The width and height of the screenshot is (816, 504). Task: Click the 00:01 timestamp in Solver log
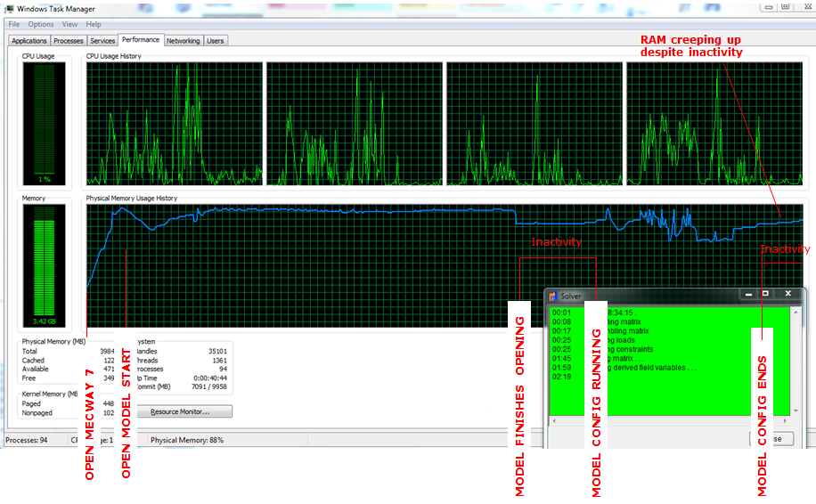pyautogui.click(x=561, y=313)
